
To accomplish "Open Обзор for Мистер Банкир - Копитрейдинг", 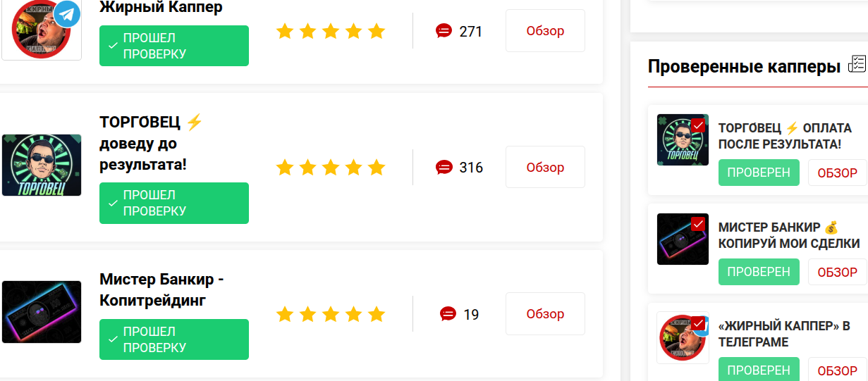I will click(545, 314).
